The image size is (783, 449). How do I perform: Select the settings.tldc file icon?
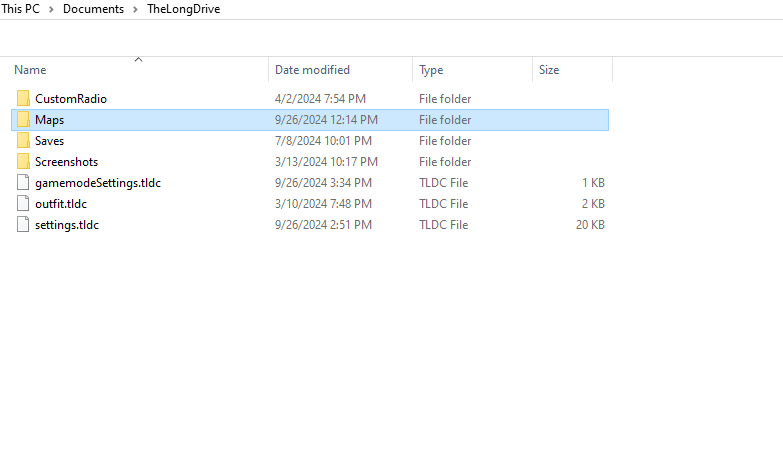point(23,224)
